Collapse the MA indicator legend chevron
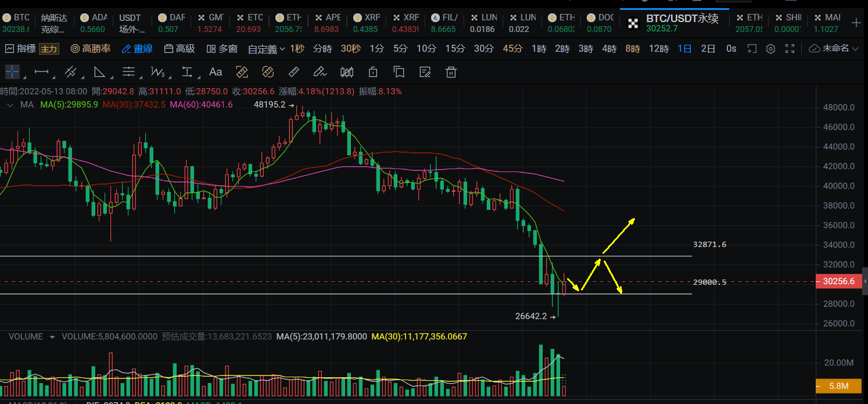 [x=9, y=105]
